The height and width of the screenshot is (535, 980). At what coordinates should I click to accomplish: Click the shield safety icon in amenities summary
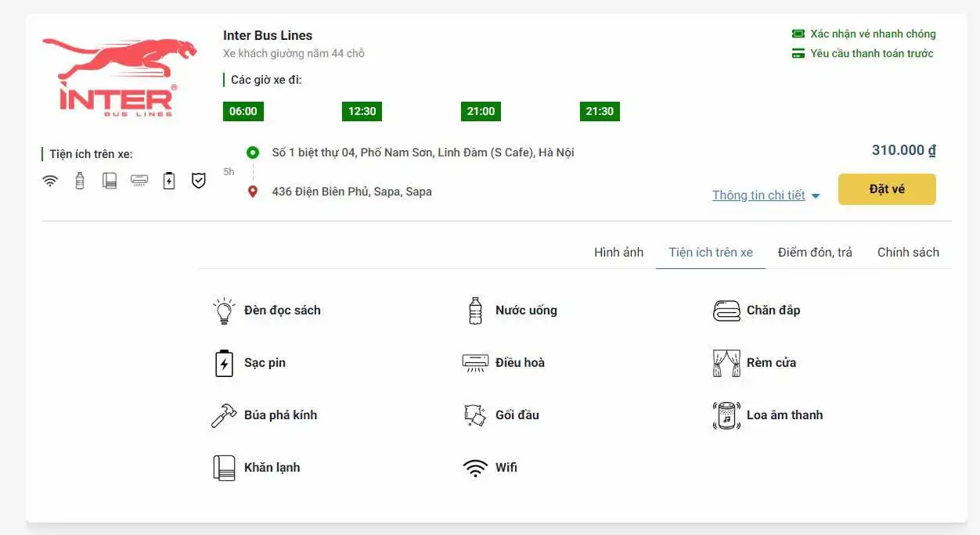coord(199,181)
